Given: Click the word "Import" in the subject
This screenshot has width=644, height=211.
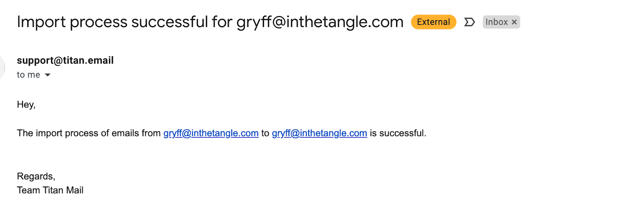Looking at the screenshot, I should coord(41,22).
